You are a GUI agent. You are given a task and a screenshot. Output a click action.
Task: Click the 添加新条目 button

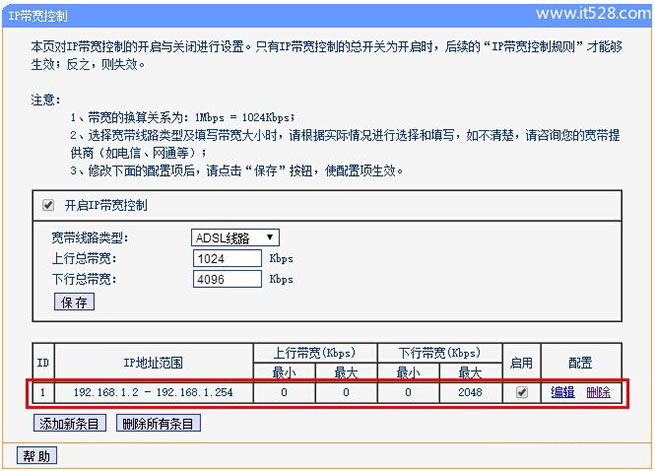coord(69,424)
